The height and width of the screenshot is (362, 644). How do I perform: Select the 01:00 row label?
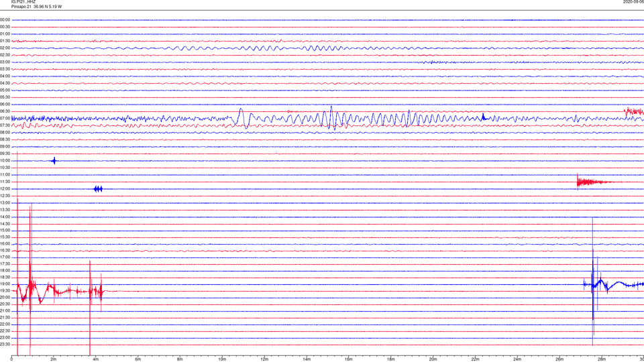(5, 34)
